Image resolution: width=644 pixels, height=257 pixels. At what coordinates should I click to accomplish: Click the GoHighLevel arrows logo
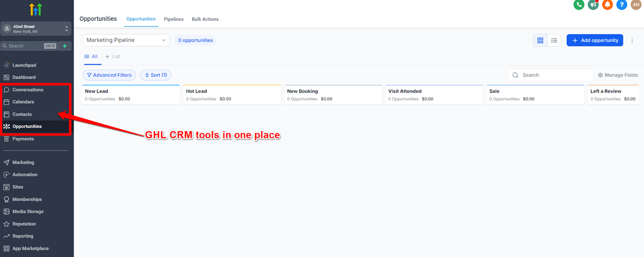(x=36, y=9)
